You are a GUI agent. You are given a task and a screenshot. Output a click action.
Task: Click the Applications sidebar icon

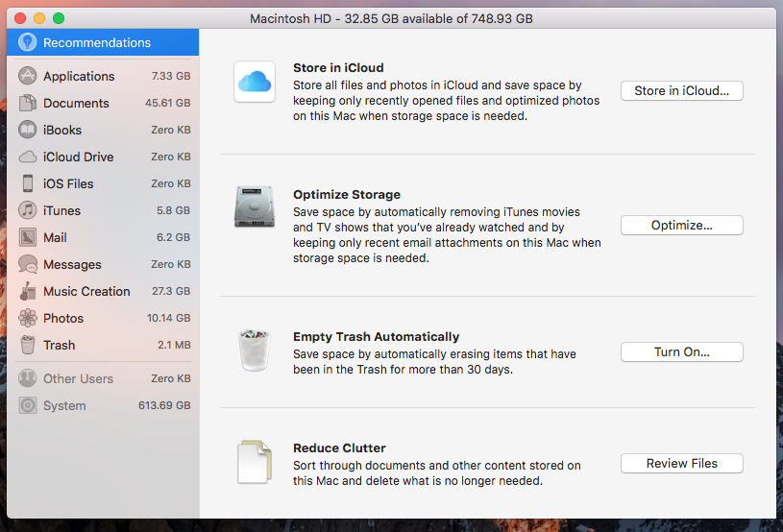[x=28, y=76]
